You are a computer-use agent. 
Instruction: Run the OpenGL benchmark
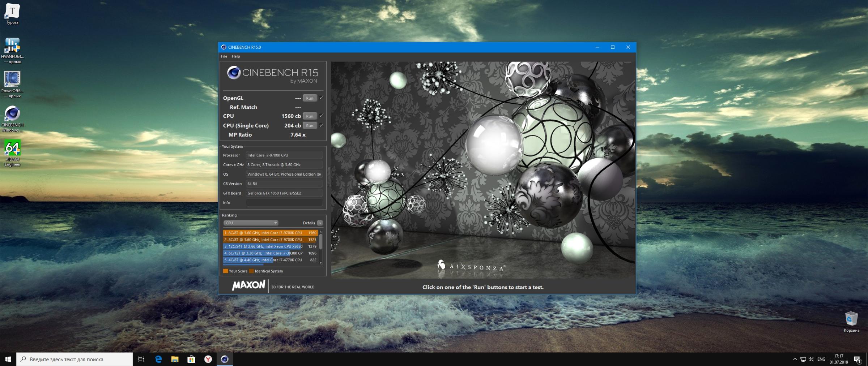pos(310,98)
